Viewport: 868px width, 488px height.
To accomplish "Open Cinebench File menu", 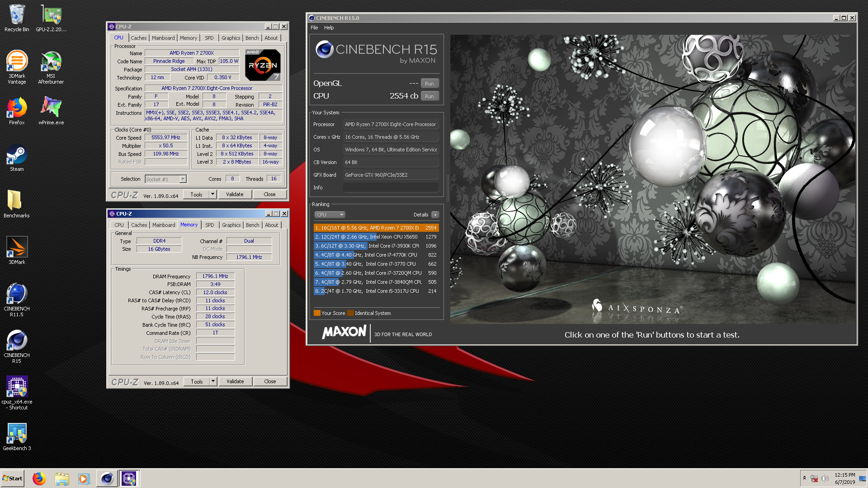I will pos(314,28).
